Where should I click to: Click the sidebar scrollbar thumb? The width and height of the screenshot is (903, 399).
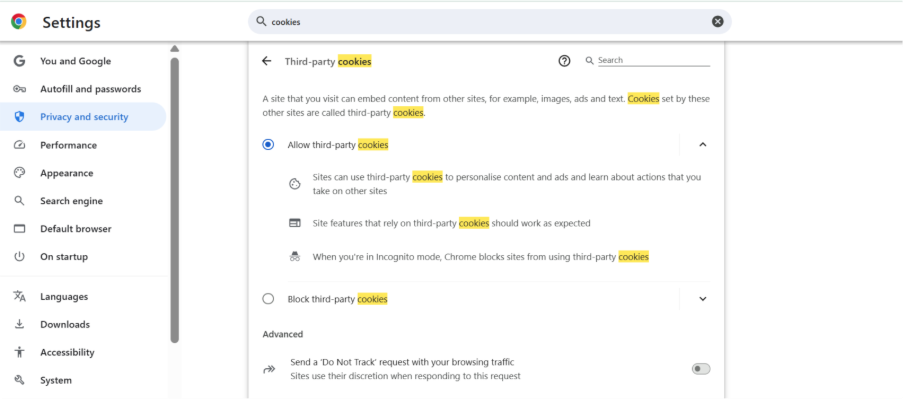[x=175, y=200]
